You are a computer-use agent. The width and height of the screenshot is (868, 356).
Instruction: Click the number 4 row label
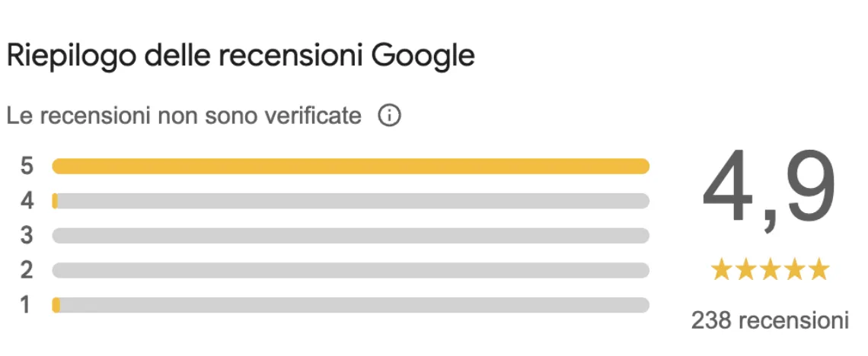point(27,202)
